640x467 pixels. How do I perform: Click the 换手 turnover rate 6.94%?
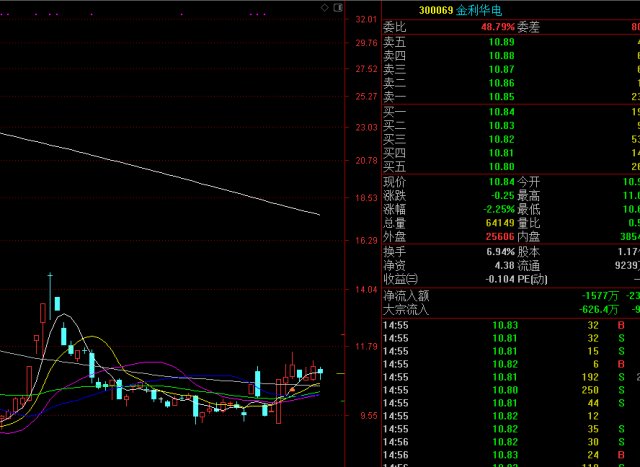click(x=500, y=252)
